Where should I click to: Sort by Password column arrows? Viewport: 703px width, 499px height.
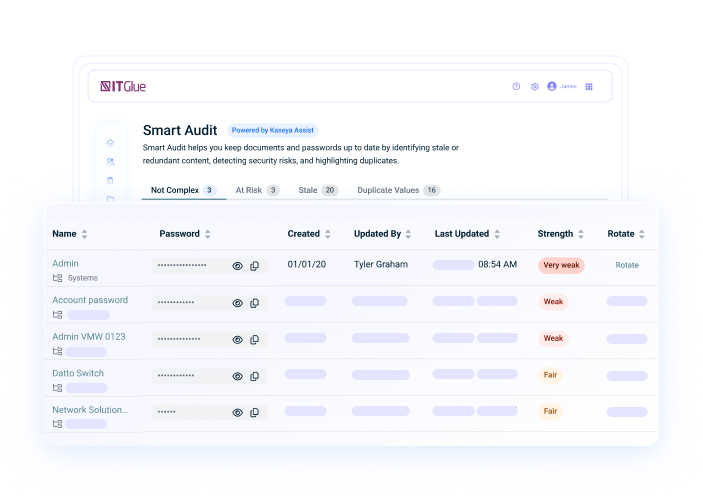tap(208, 234)
